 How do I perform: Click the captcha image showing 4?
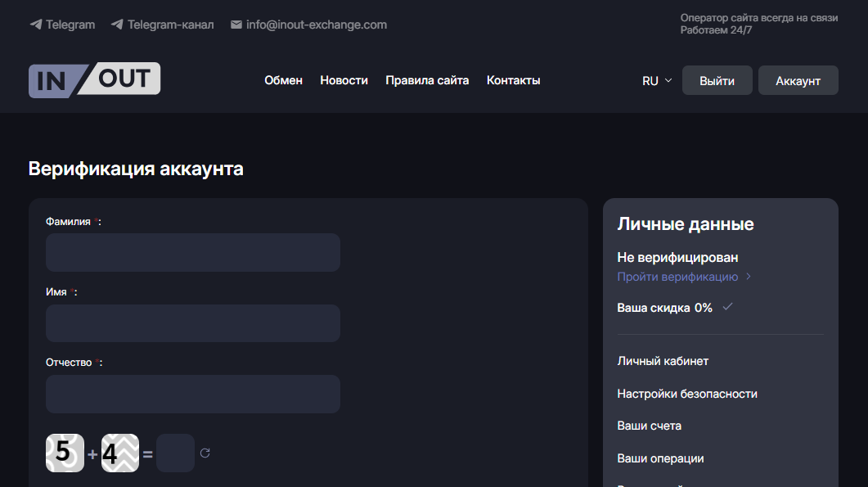click(120, 453)
